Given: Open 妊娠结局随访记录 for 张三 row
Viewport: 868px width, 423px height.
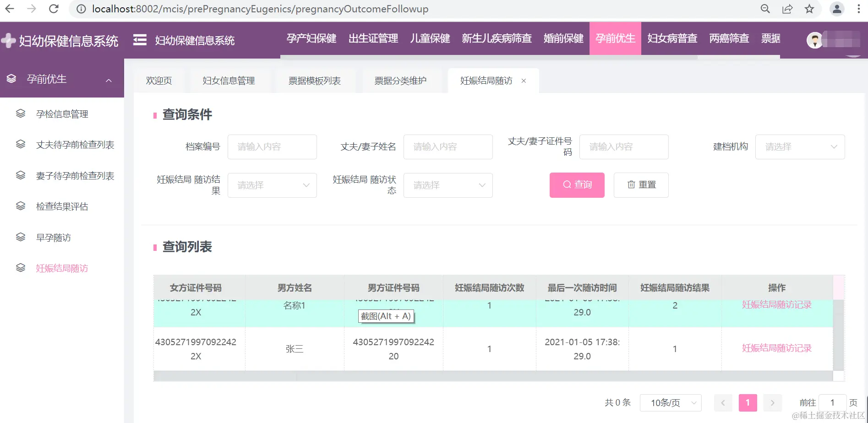Looking at the screenshot, I should point(777,348).
